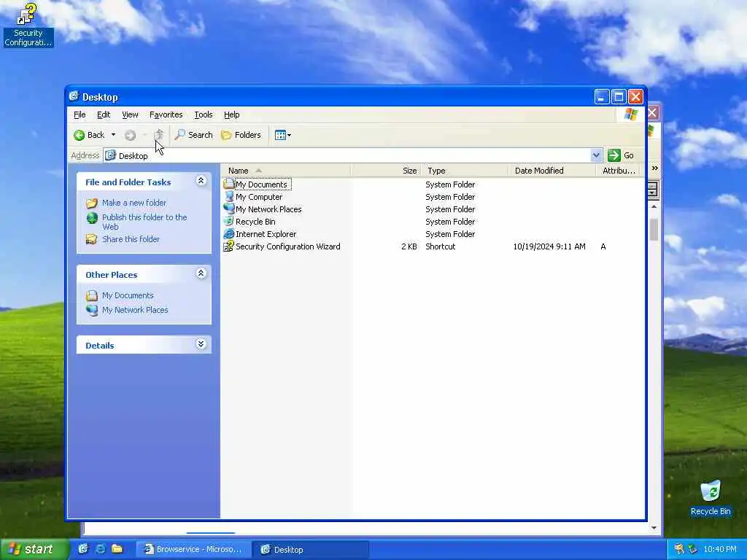Screen dimensions: 747x560
Task: Click the second system tray icon
Action: (x=693, y=550)
